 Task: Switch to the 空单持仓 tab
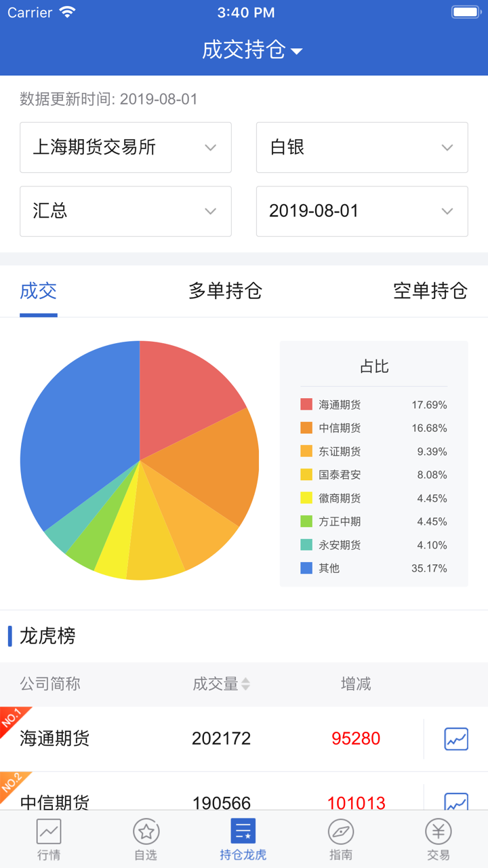430,291
